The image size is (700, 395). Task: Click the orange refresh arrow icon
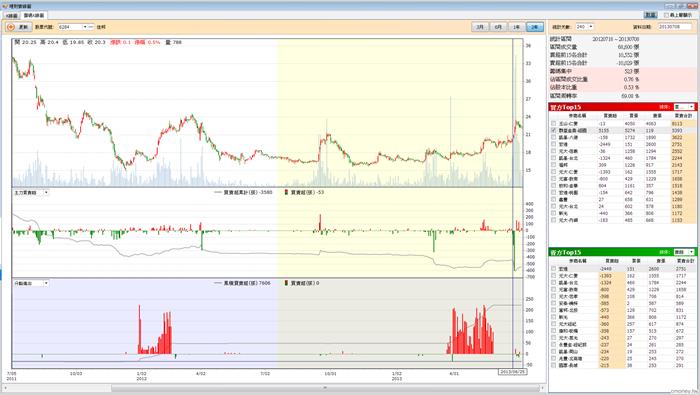tap(11, 27)
